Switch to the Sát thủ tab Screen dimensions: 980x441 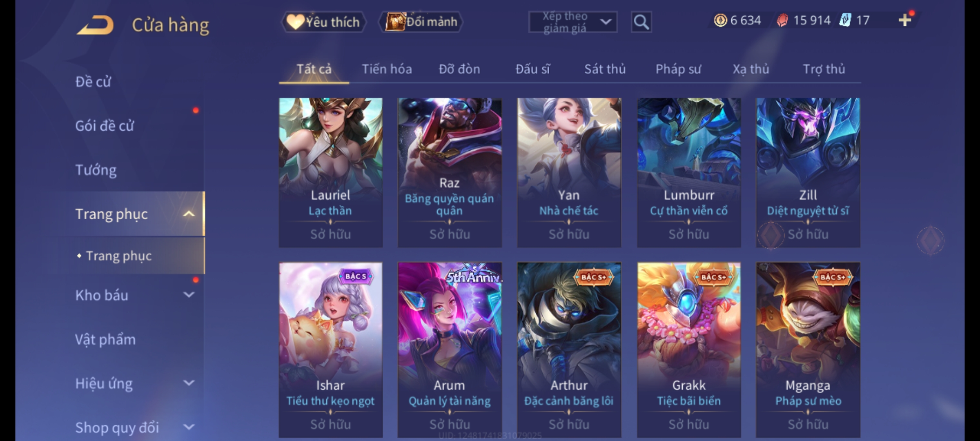coord(605,69)
